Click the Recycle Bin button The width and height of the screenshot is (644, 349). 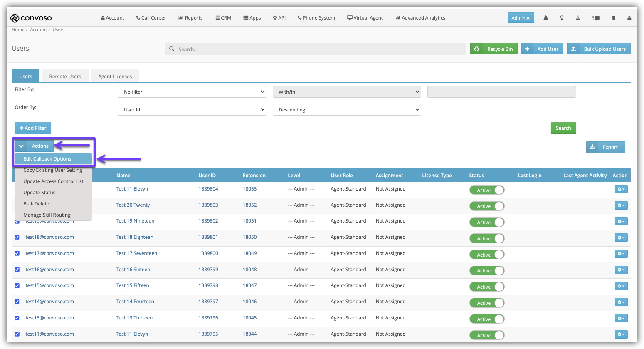click(x=494, y=49)
